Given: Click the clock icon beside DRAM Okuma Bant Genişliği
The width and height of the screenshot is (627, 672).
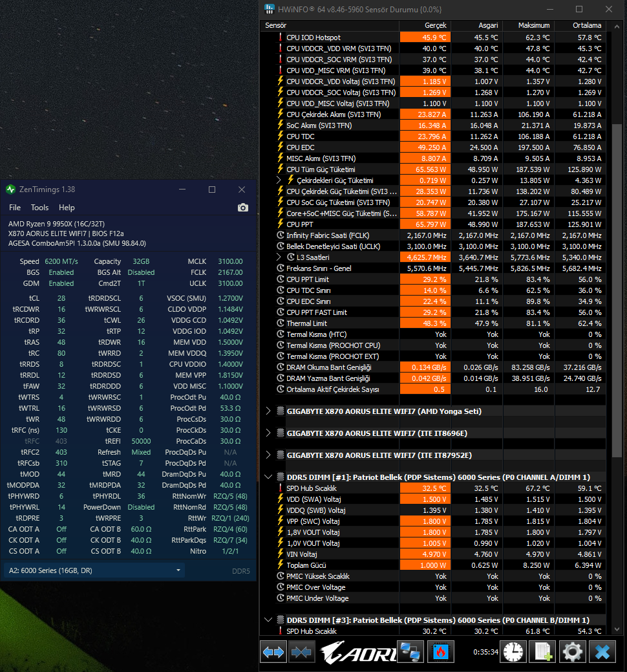Looking at the screenshot, I should point(281,367).
